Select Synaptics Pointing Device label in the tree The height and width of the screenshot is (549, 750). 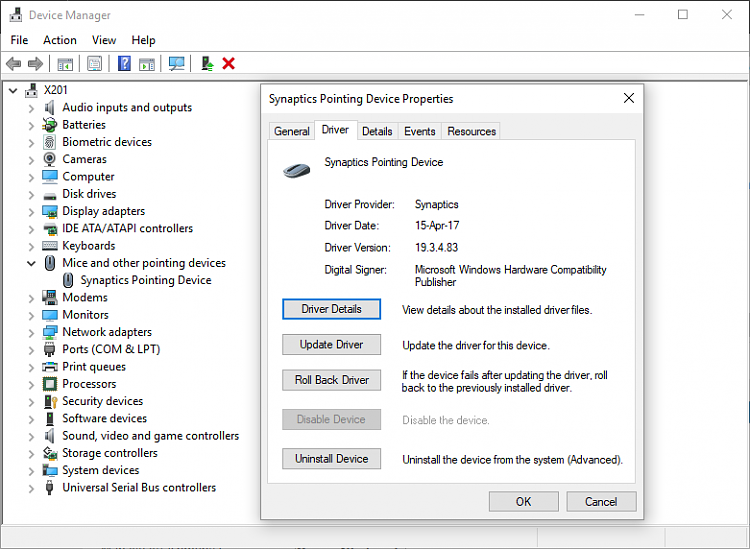click(146, 280)
